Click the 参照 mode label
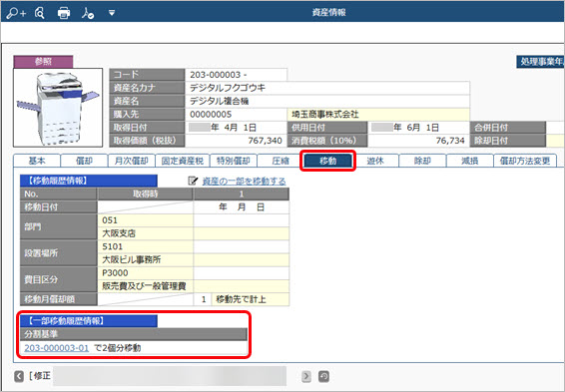The width and height of the screenshot is (565, 392). (x=43, y=62)
